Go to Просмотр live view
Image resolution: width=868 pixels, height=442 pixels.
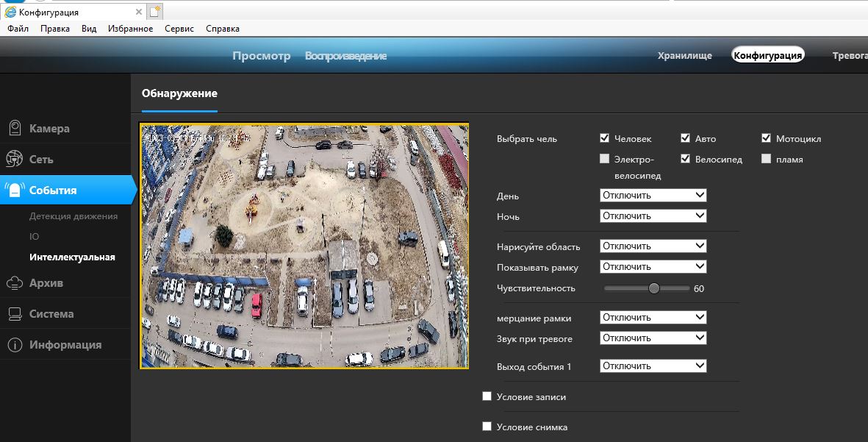tap(261, 56)
